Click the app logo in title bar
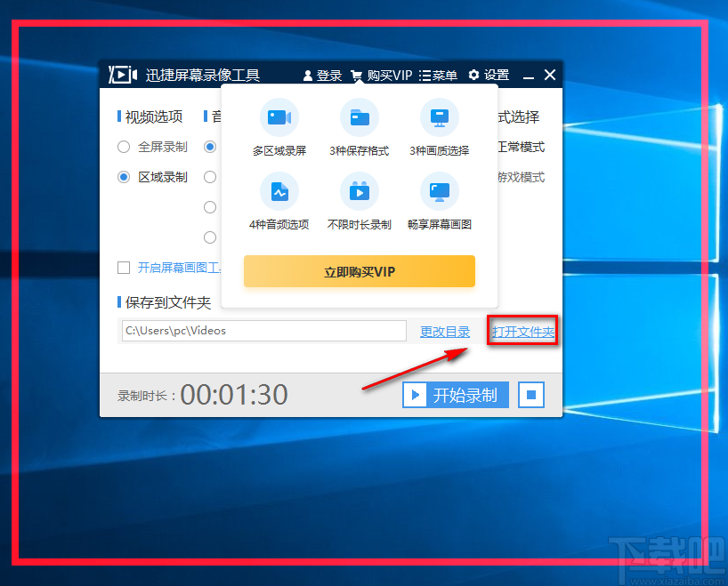The height and width of the screenshot is (586, 728). [x=123, y=75]
